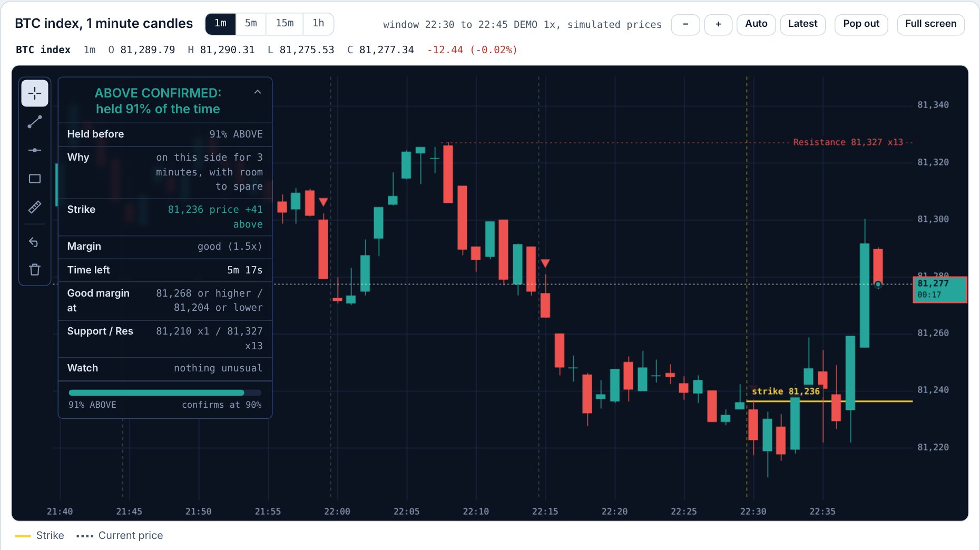Click the Resistance 81,327 x13 label

[848, 142]
